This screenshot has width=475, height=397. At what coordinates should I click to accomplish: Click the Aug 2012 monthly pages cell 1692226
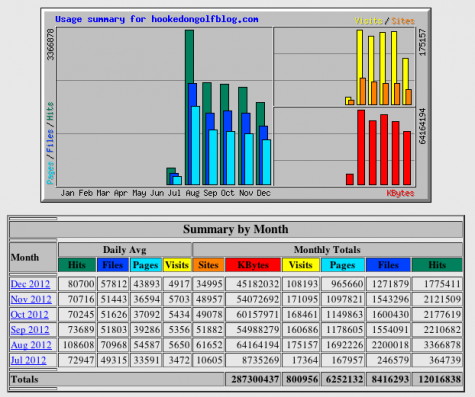[x=343, y=345]
